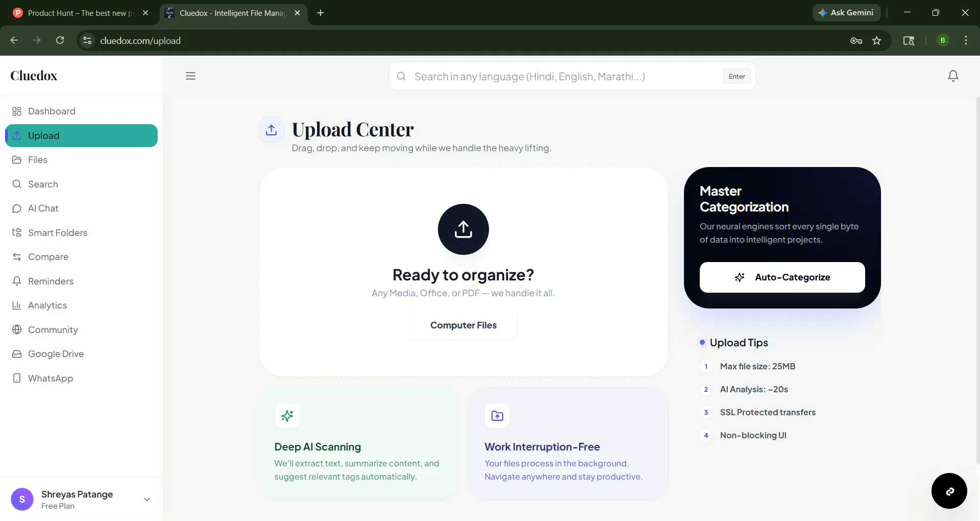The image size is (980, 521).
Task: Click the Smart Folders tree icon
Action: [x=17, y=232]
